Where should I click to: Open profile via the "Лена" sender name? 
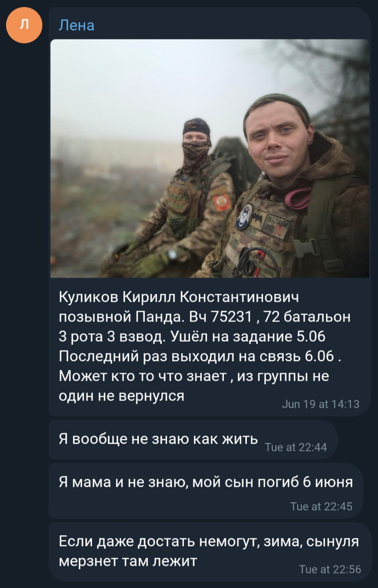point(76,25)
